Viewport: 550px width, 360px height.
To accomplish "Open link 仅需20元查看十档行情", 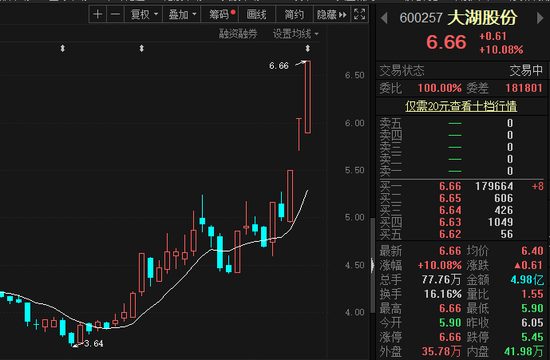I will coord(461,106).
